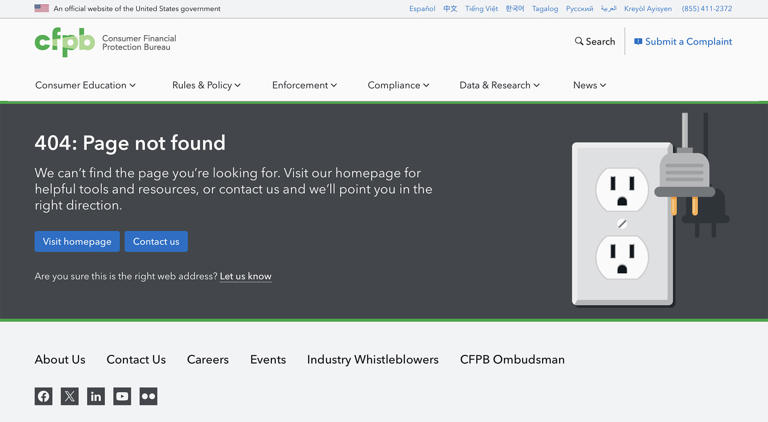
Task: Expand the Rules & Policy menu
Action: pos(206,85)
